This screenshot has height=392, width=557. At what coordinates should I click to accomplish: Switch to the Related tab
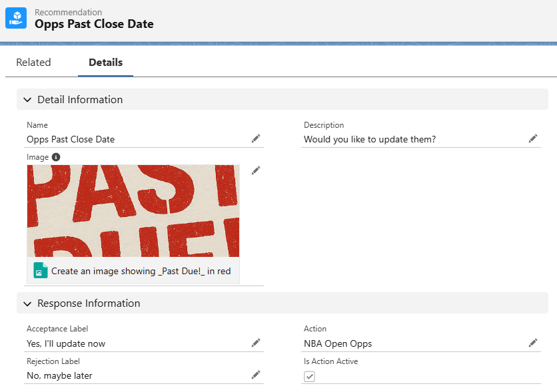click(x=33, y=63)
